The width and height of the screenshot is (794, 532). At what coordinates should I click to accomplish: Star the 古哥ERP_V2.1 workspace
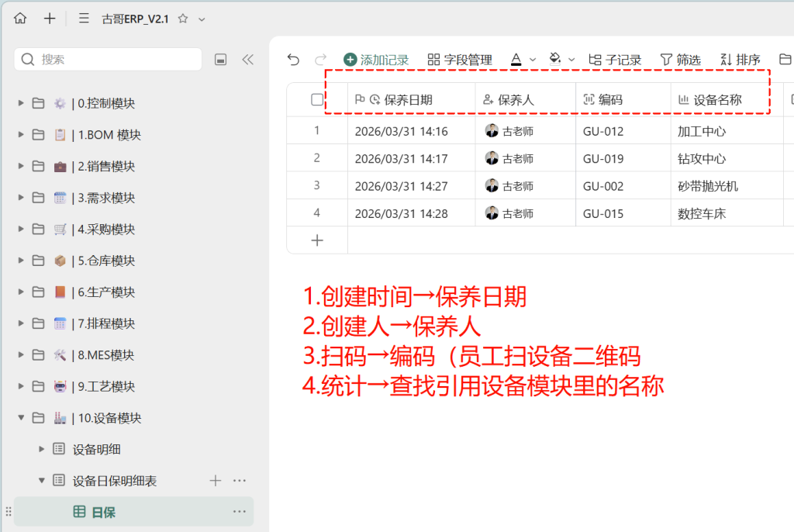click(183, 19)
